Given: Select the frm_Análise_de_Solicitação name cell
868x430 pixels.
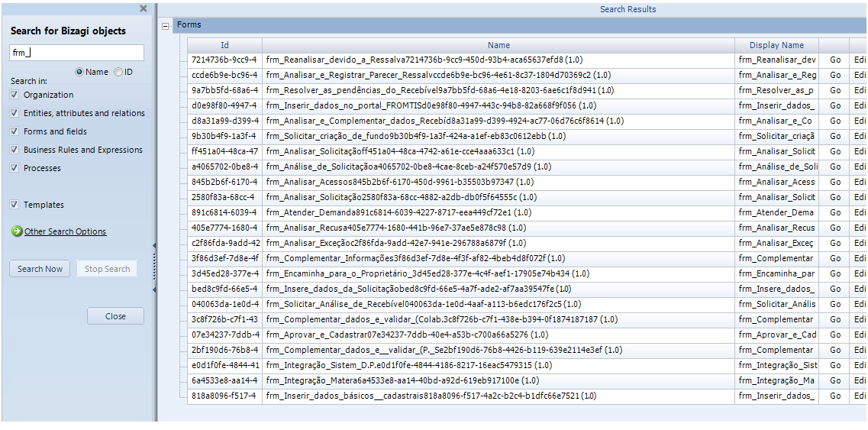Looking at the screenshot, I should pos(499,167).
